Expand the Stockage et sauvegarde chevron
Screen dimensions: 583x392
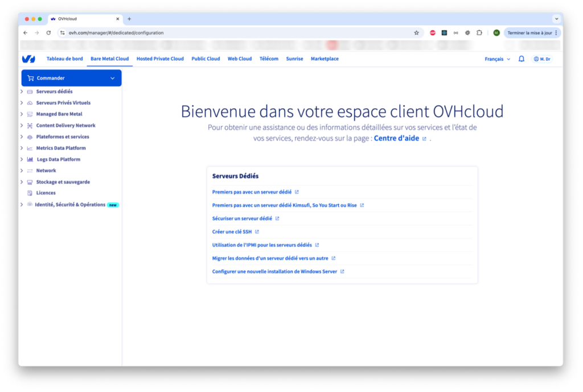coord(22,182)
